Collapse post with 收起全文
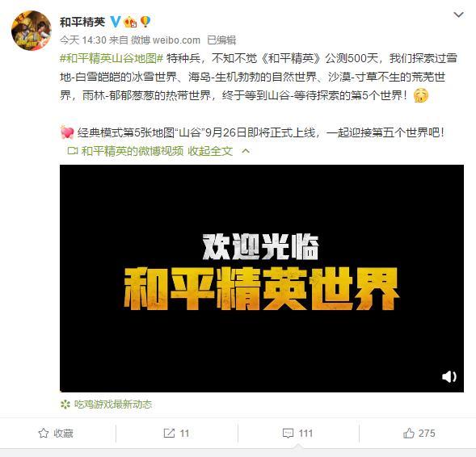Screen dimensions: 476x457 [210, 151]
